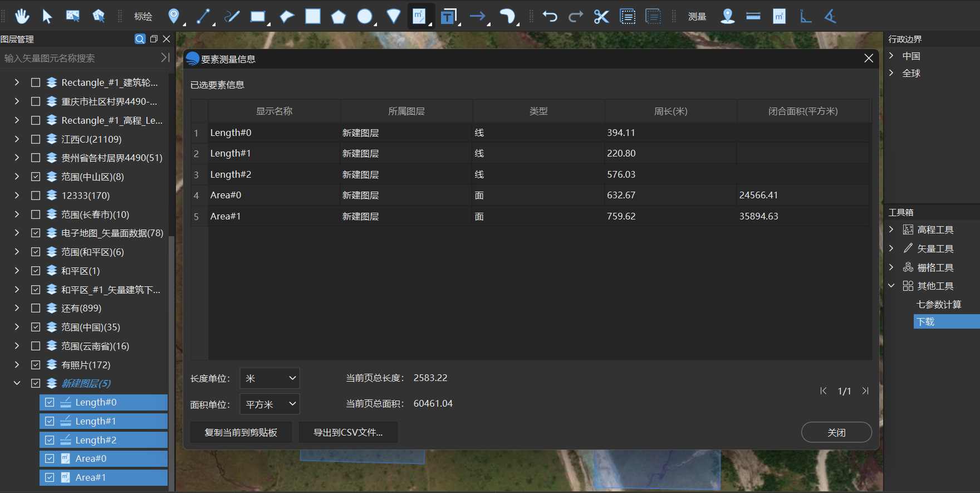Select the sector fan shape tool
Image resolution: width=980 pixels, height=493 pixels.
(394, 16)
